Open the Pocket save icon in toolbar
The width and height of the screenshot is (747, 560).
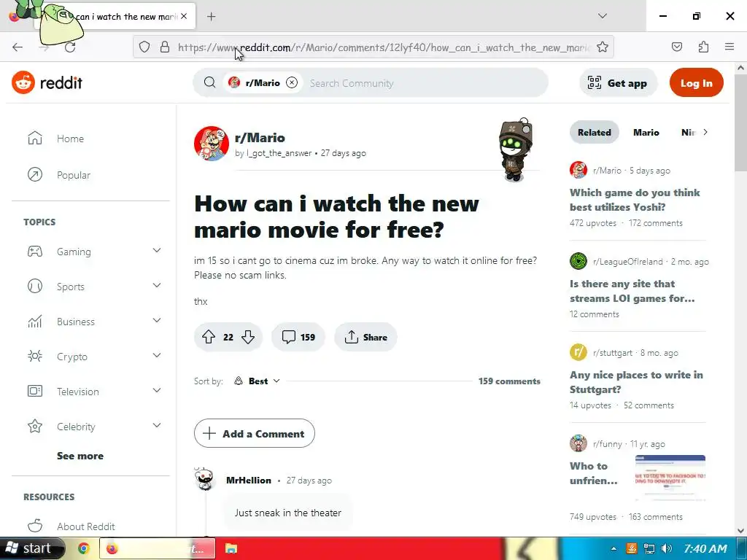[676, 47]
